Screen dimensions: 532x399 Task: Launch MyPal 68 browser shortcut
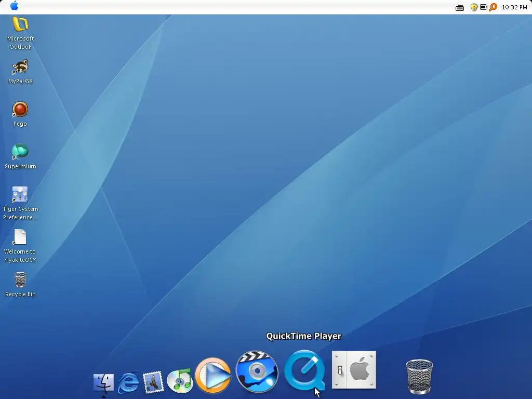20,72
